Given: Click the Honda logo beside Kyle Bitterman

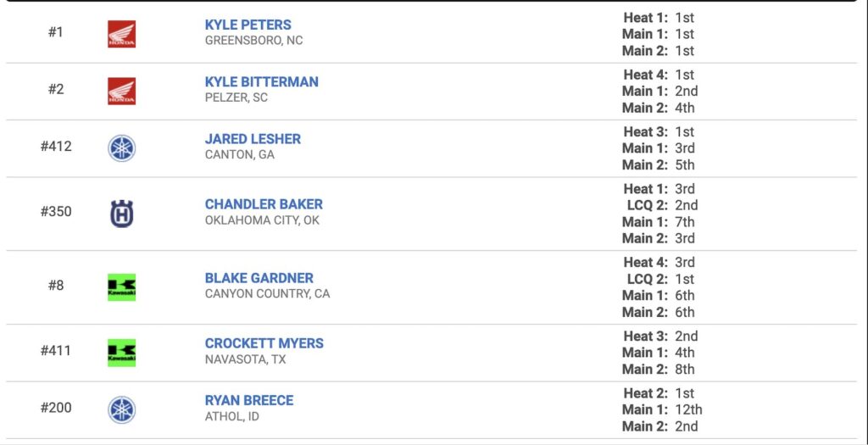Looking at the screenshot, I should [x=122, y=91].
